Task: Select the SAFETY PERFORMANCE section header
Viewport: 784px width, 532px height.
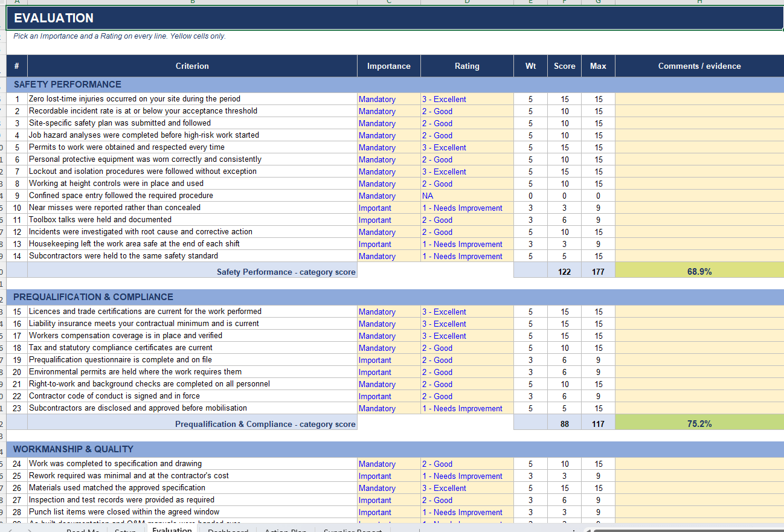Action: point(395,85)
